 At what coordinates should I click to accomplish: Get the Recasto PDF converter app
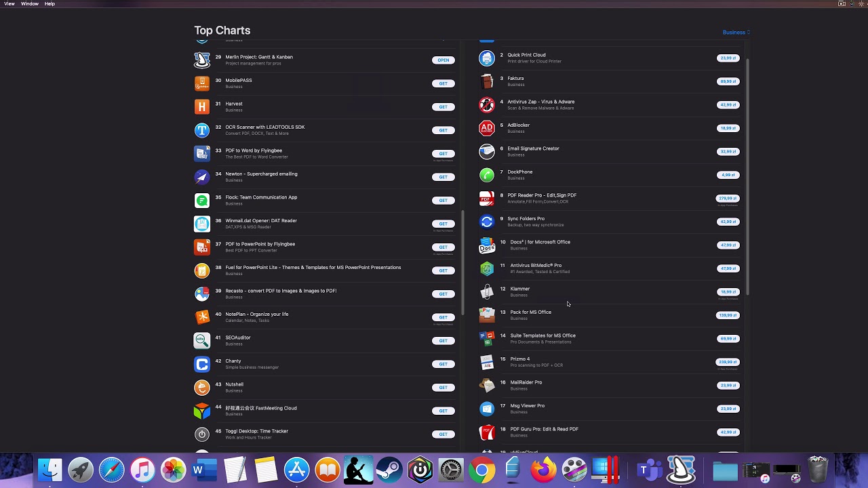443,294
